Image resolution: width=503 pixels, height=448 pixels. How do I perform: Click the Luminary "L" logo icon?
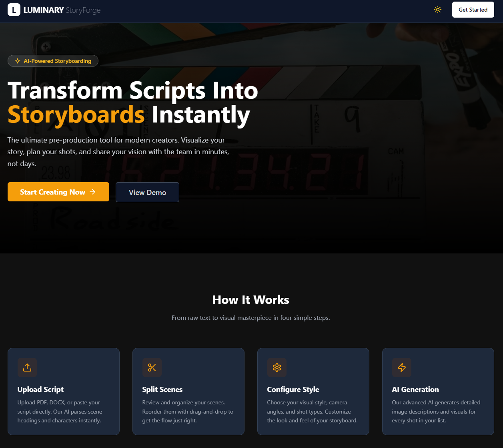14,10
